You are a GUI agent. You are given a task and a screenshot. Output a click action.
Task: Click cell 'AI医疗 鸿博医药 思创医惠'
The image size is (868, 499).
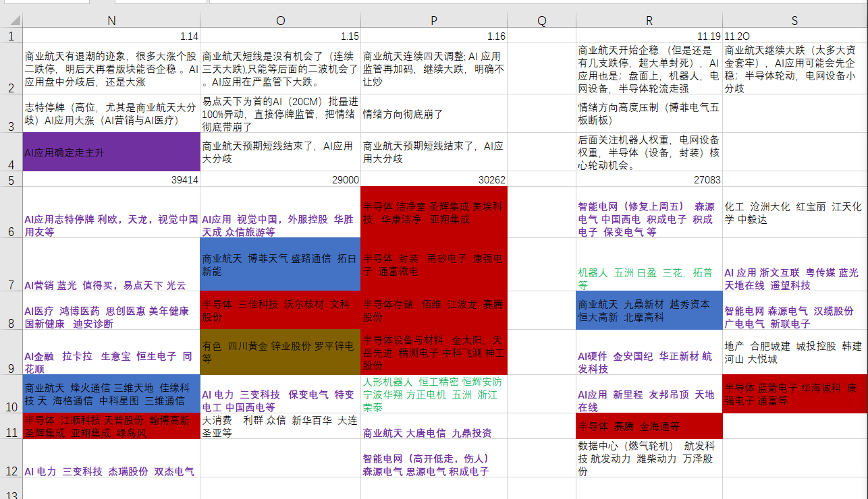click(111, 317)
